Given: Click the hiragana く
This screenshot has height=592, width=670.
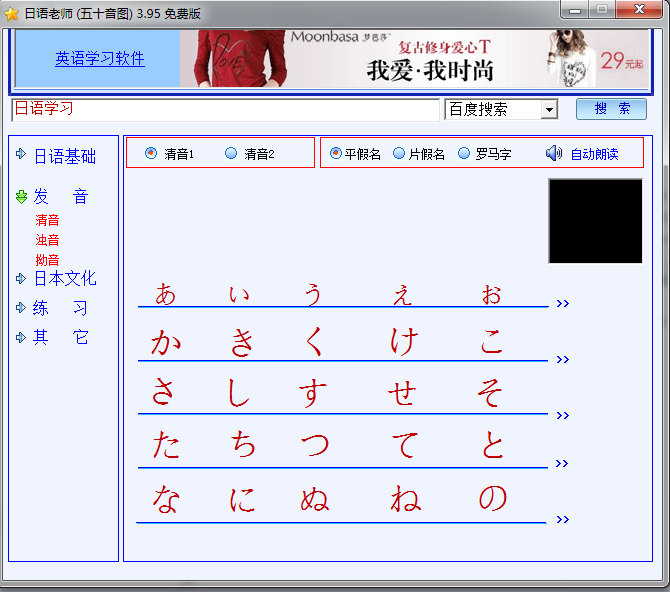Looking at the screenshot, I should tap(314, 342).
